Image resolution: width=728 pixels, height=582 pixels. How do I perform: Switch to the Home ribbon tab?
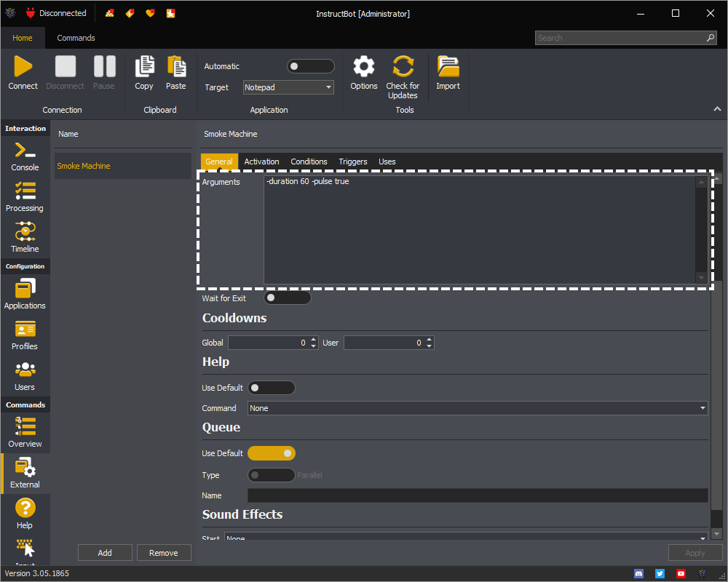point(23,38)
